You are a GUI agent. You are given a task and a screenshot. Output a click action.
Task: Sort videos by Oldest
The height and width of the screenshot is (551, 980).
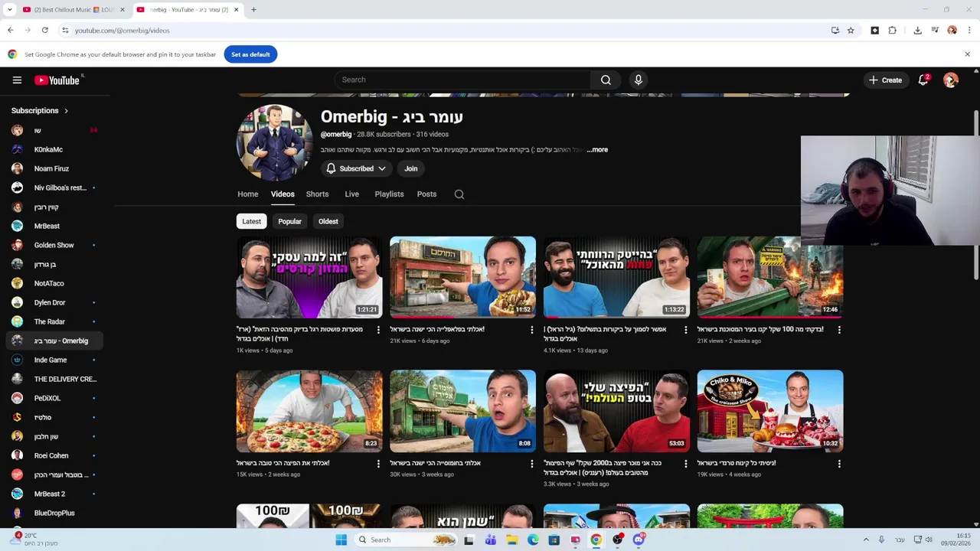[x=328, y=221]
